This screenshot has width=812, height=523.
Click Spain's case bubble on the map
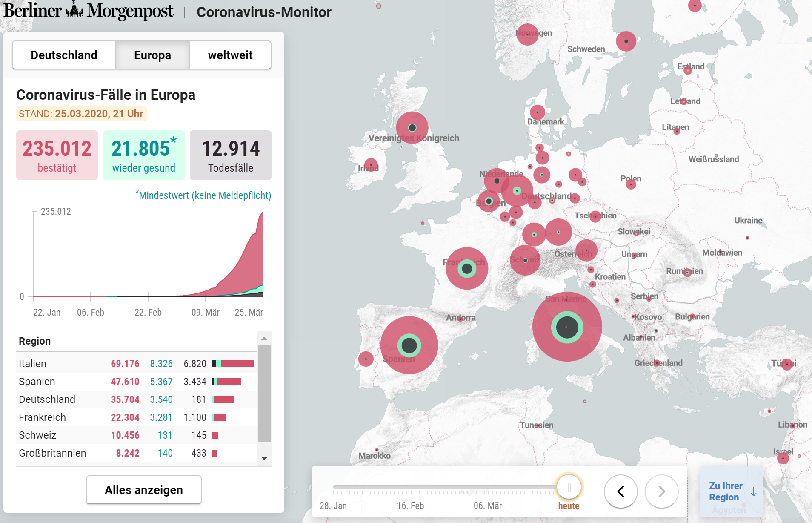[x=409, y=345]
